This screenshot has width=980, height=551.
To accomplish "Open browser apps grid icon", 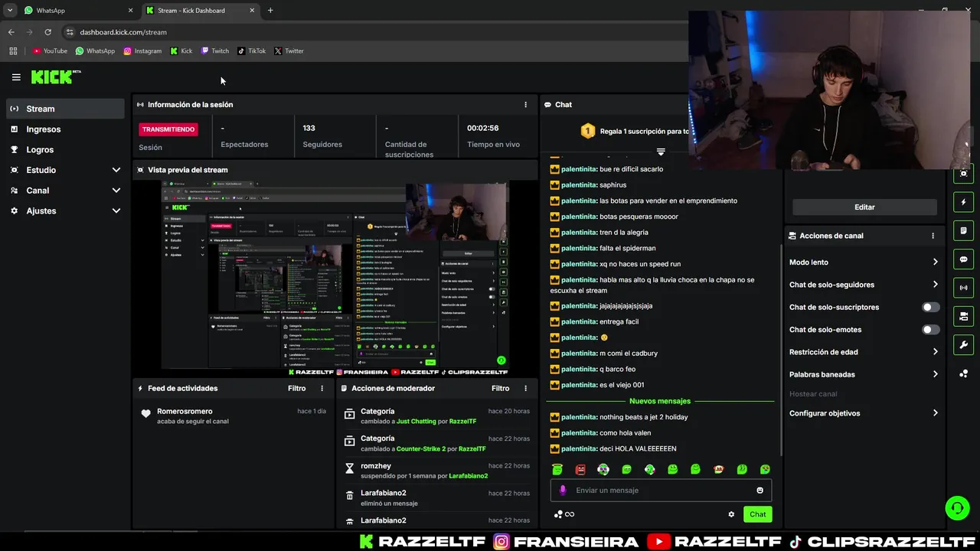I will click(x=13, y=51).
